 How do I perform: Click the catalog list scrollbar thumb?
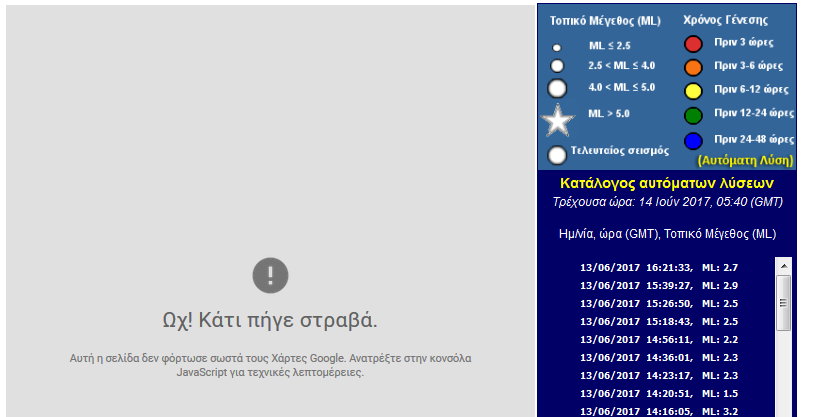784,302
